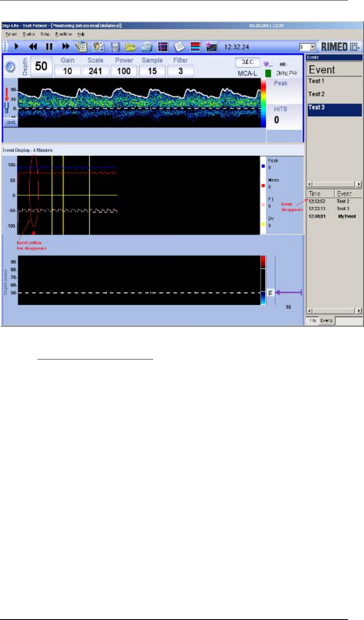
Task: Open the clipboard checklist toolbar icon
Action: [80, 47]
